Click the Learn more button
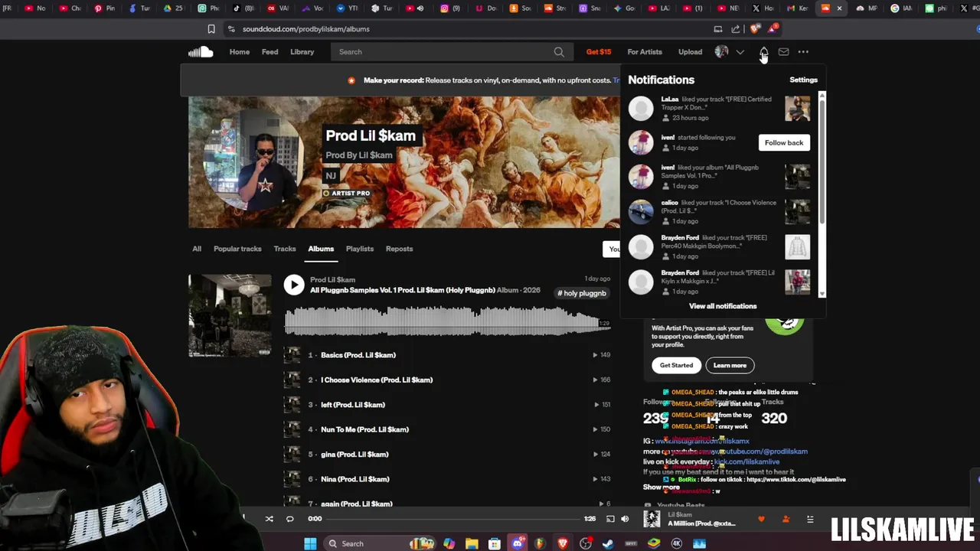Image resolution: width=980 pixels, height=551 pixels. (730, 365)
